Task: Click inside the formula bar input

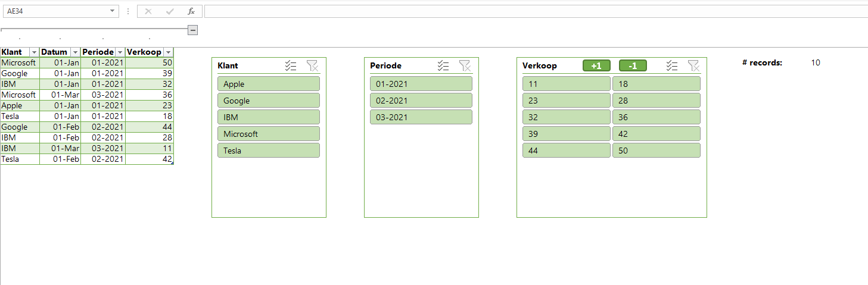Action: [x=536, y=11]
